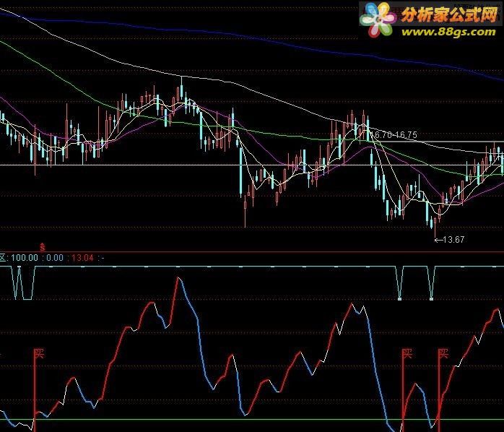Select the thick blue long-term moving average line
The image size is (504, 432).
(x=251, y=36)
